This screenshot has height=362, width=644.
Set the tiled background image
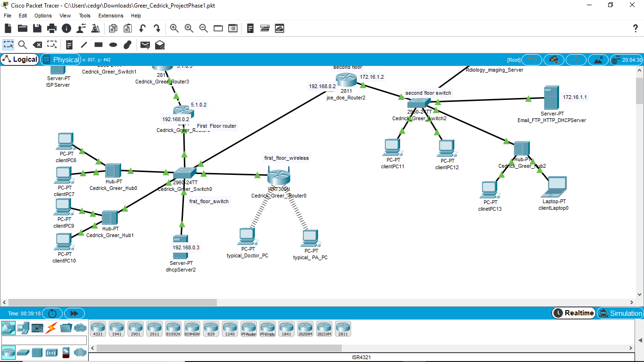point(598,60)
